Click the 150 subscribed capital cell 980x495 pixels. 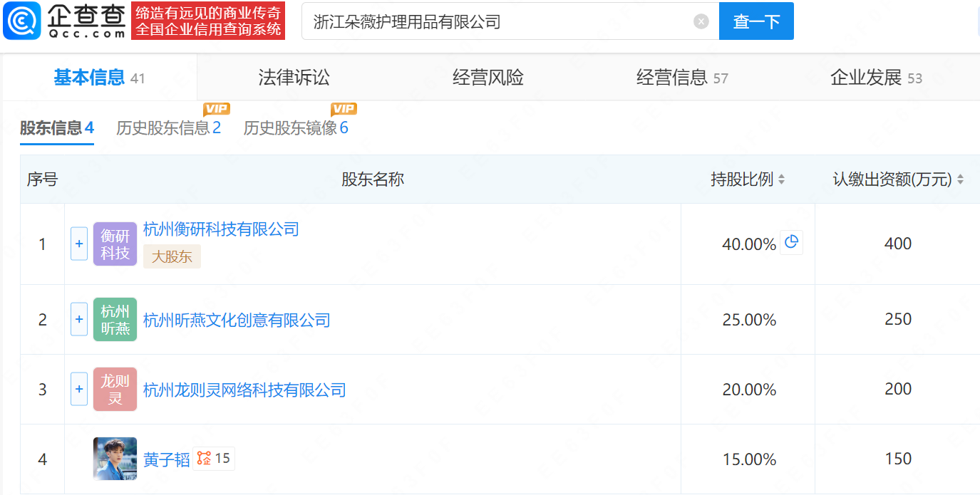pos(898,459)
